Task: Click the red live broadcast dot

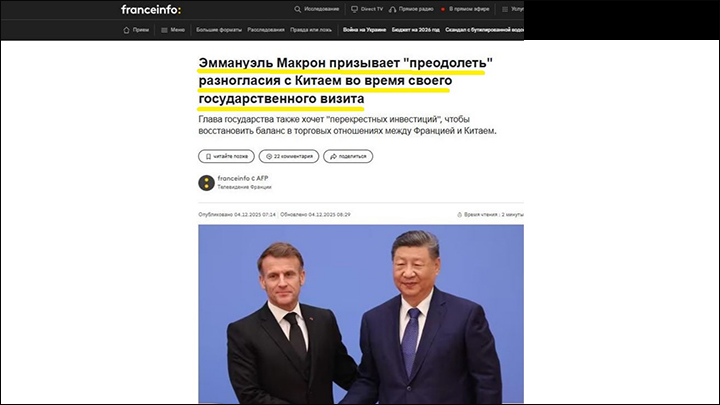Action: coord(443,9)
